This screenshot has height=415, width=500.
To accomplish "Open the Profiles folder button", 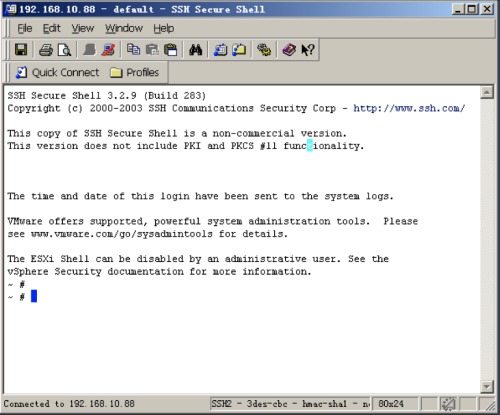I will (134, 72).
